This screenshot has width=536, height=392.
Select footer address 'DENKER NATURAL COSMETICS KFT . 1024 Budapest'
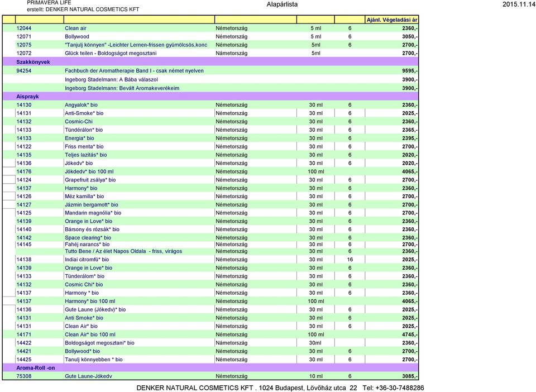pyautogui.click(x=220, y=388)
